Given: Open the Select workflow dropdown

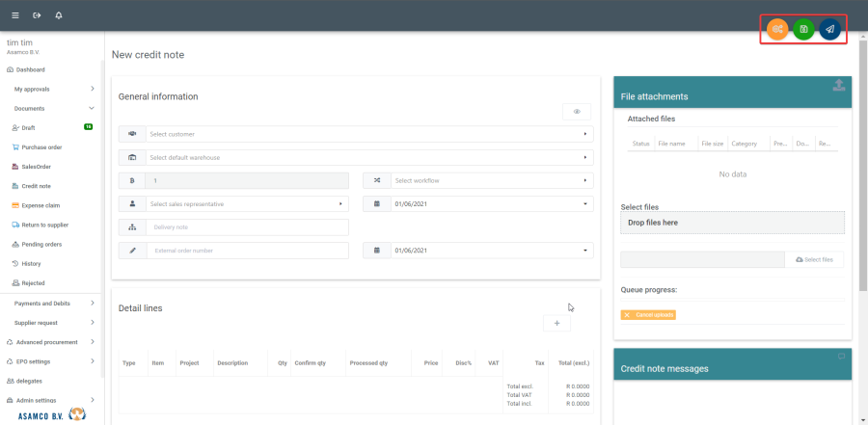Looking at the screenshot, I should click(478, 180).
